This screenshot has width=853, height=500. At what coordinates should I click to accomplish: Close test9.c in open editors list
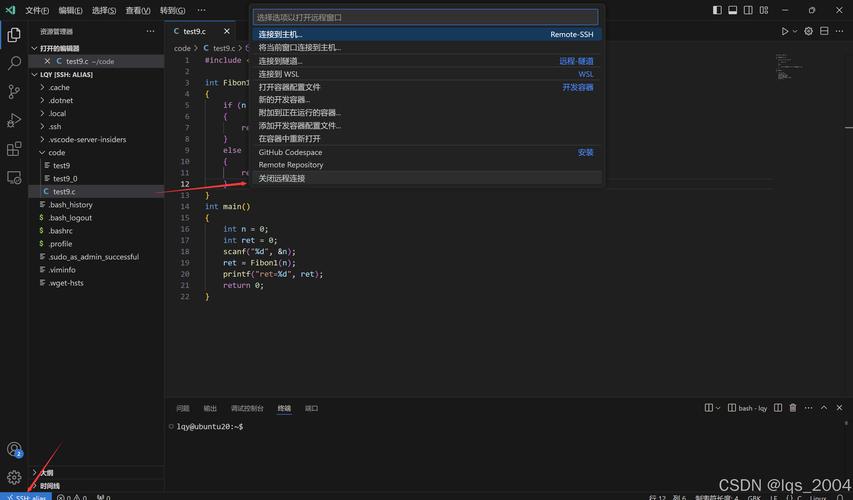47,61
